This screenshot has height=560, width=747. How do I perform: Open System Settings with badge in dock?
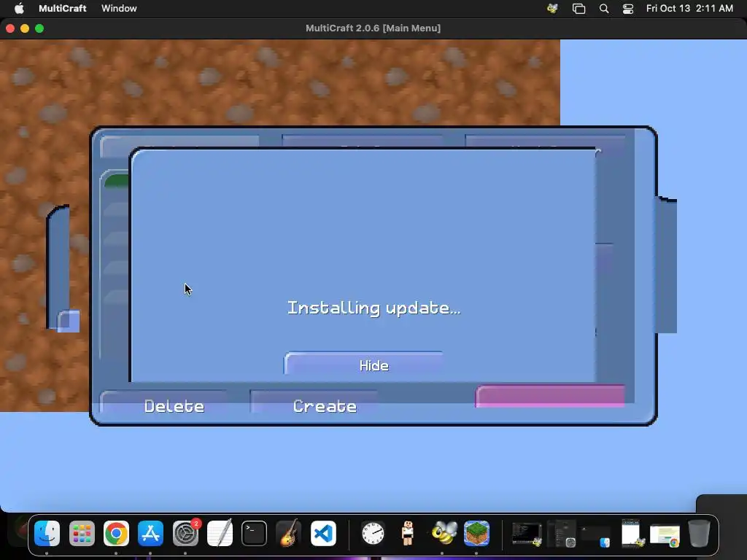185,533
